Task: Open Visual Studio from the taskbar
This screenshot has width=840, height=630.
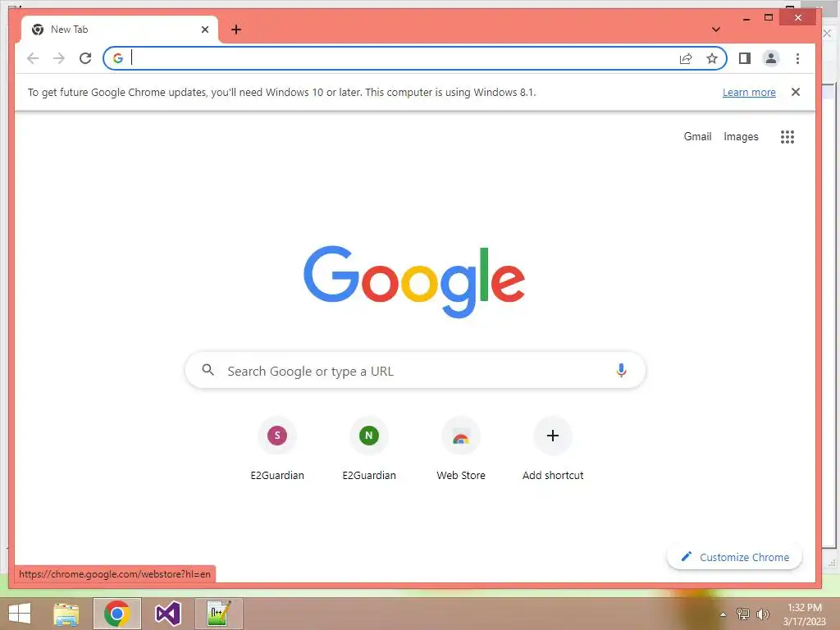Action: click(167, 614)
